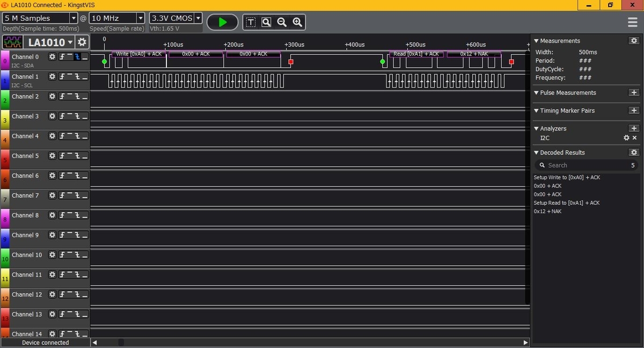The width and height of the screenshot is (644, 348).
Task: Zoom out the waveform view
Action: click(x=282, y=22)
